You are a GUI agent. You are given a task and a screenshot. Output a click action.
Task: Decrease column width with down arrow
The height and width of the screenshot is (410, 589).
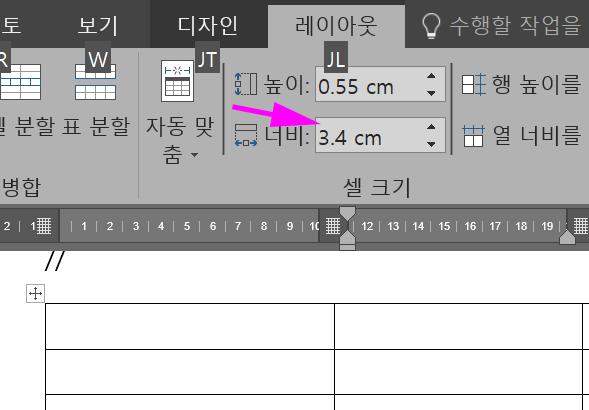pyautogui.click(x=431, y=144)
